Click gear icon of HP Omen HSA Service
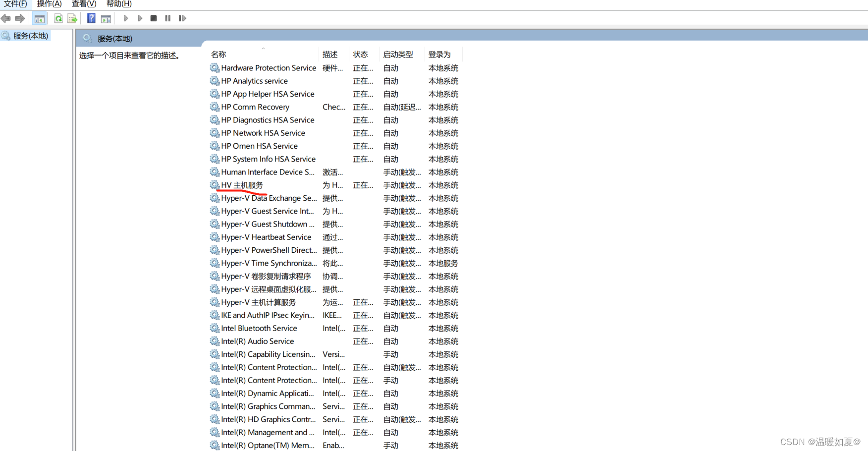 [215, 146]
